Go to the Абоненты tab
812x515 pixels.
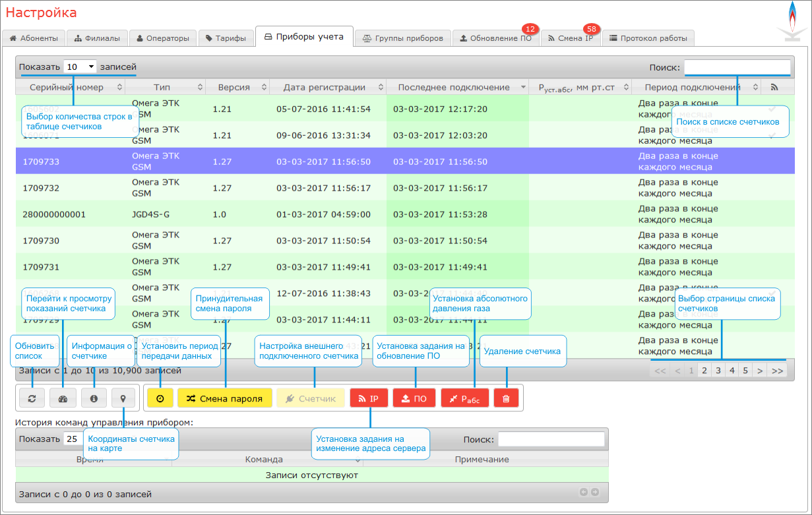34,38
